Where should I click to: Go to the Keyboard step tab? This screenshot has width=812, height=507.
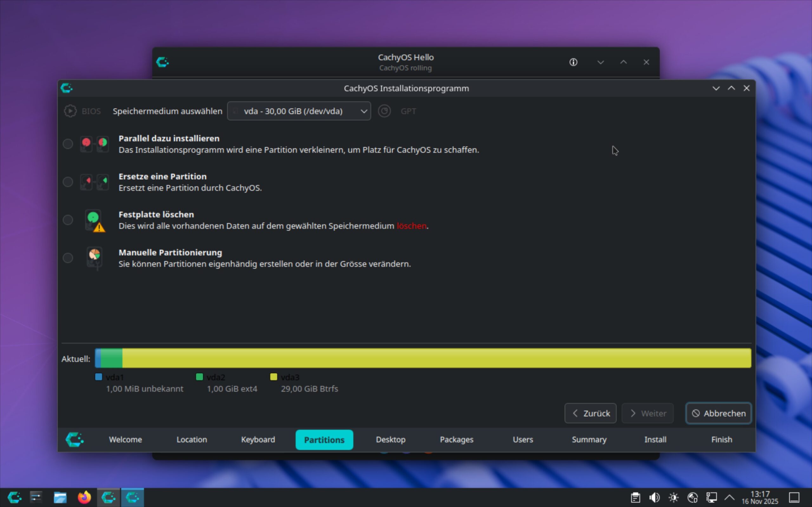258,440
